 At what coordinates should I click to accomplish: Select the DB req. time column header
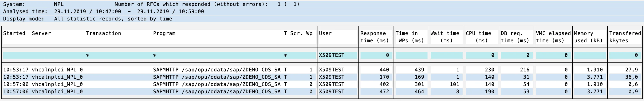pos(515,37)
